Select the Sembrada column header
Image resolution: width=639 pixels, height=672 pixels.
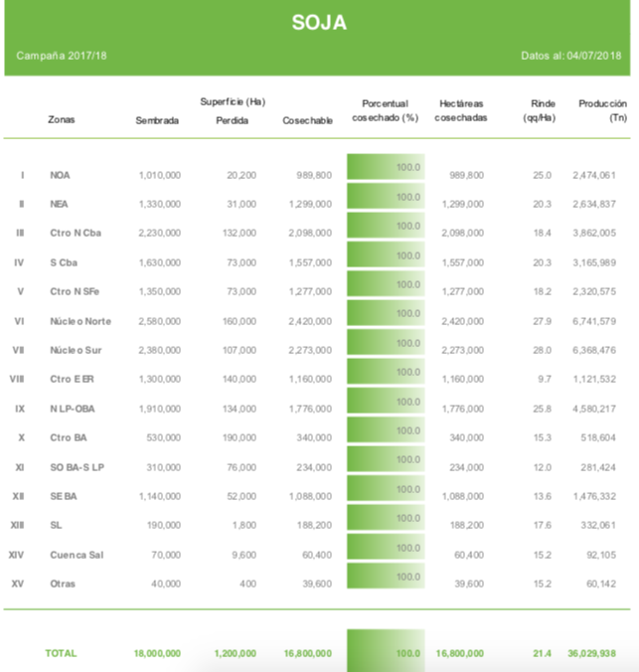(157, 120)
